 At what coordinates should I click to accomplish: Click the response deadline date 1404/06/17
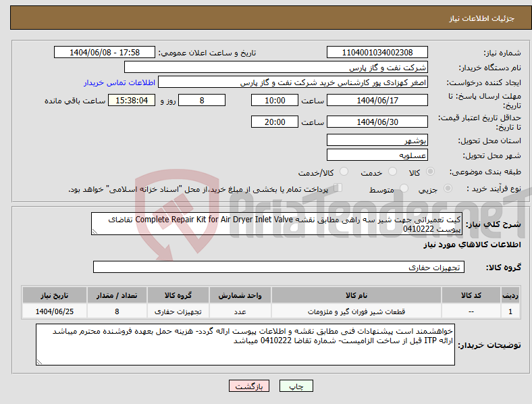point(377,101)
